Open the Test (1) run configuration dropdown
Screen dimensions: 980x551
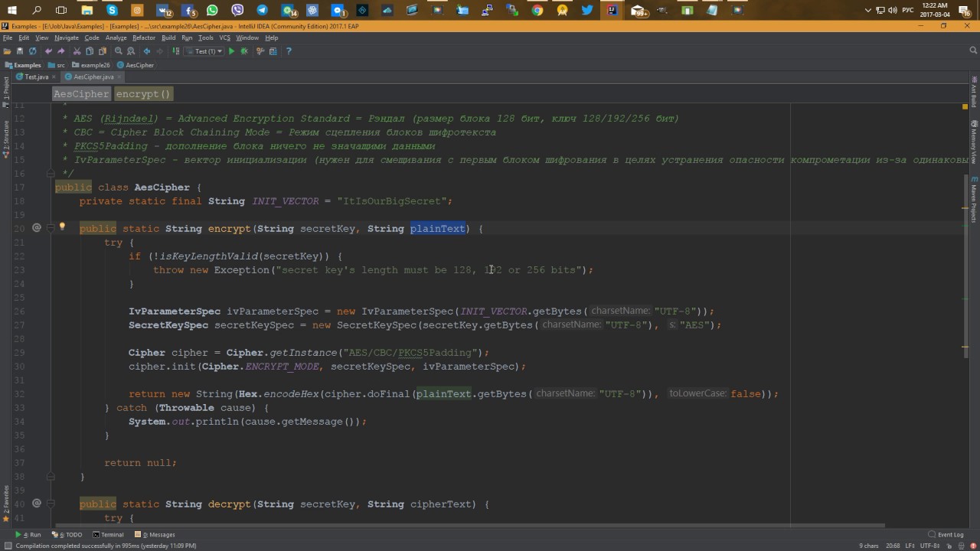pos(204,51)
